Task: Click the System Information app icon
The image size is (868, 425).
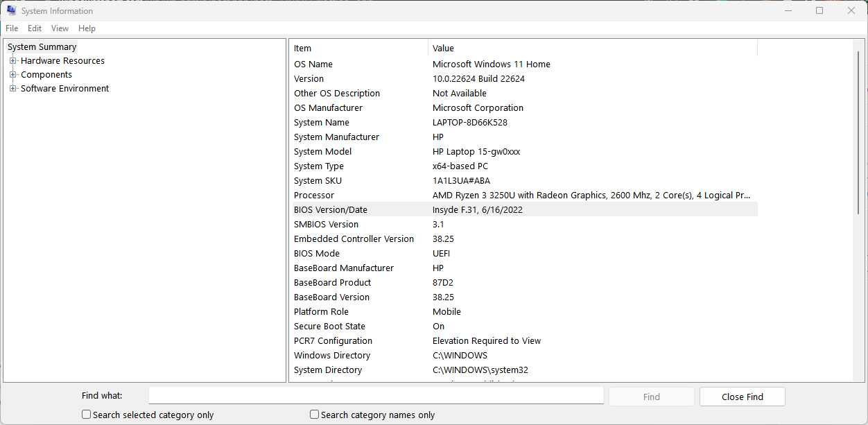Action: click(x=11, y=10)
